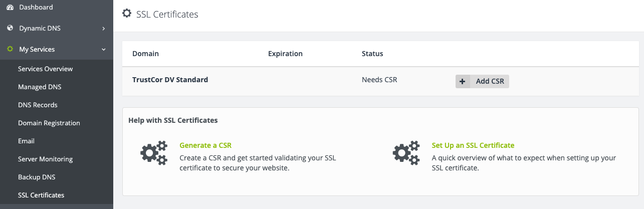
Task: Click the My Services gear icon
Action: 10,49
